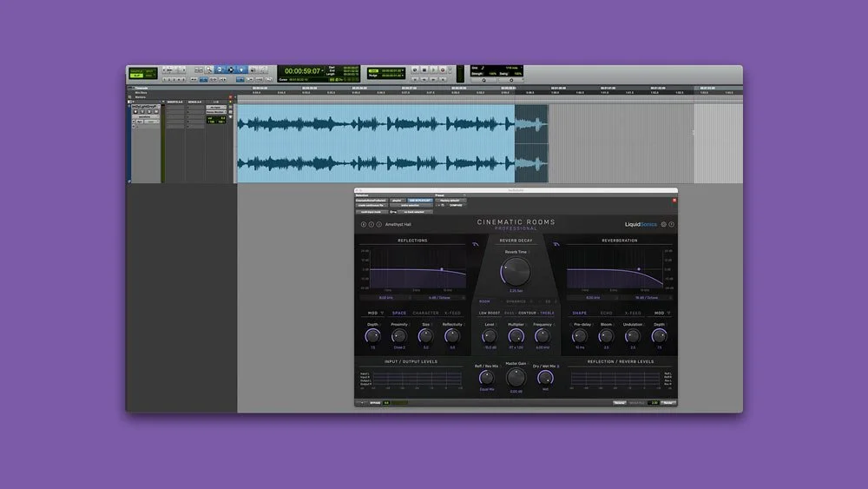Viewport: 868px width, 489px height.
Task: Click the Play transport button
Action: 434,69
